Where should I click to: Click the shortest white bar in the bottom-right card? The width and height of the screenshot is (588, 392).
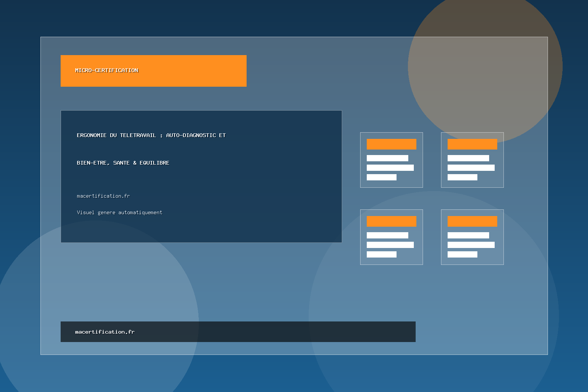(x=462, y=255)
